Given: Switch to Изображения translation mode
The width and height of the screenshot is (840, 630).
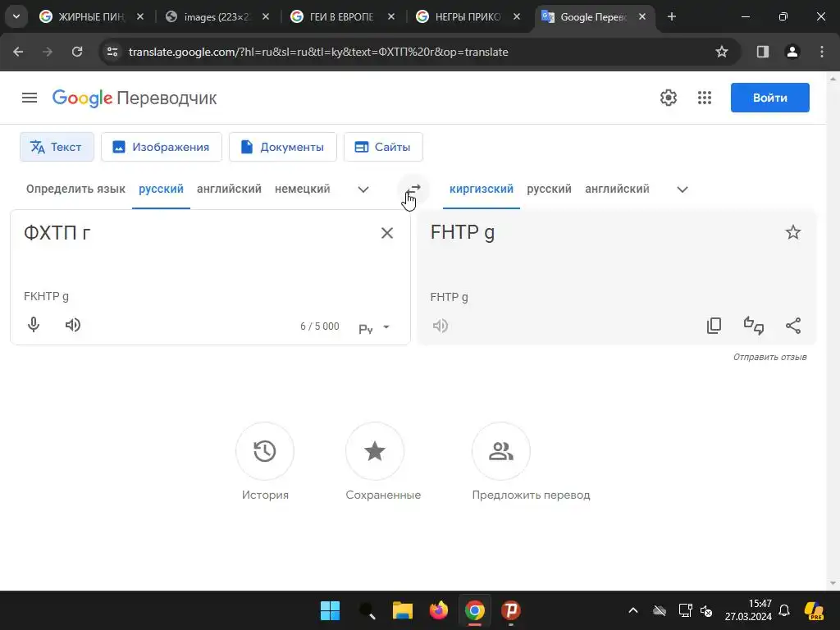Looking at the screenshot, I should (x=162, y=147).
